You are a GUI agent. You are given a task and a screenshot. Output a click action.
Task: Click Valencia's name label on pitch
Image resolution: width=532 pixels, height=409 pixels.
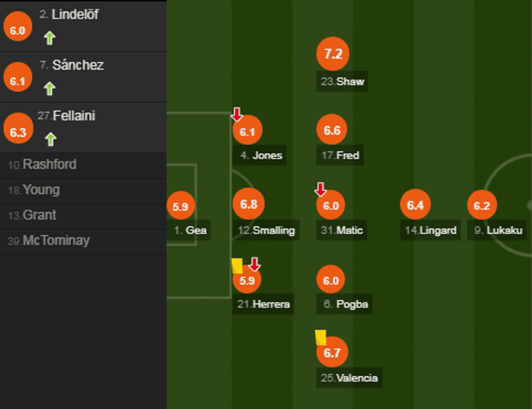349,378
